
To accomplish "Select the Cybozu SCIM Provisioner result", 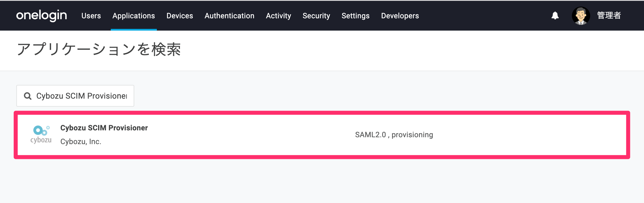I will [104, 128].
